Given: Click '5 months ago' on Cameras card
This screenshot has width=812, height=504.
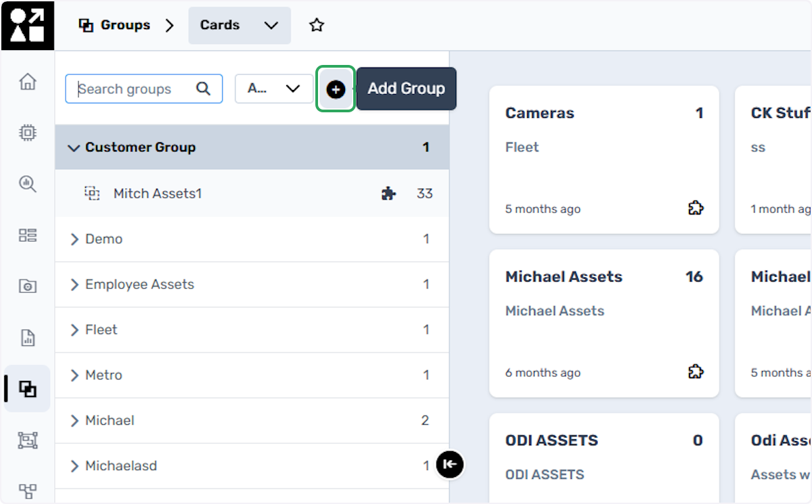Looking at the screenshot, I should coord(543,209).
